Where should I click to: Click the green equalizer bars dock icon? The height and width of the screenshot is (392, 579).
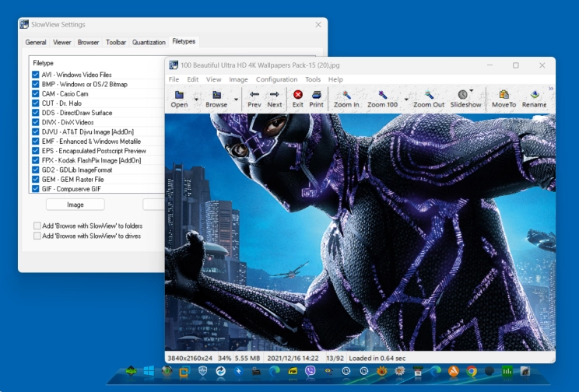[507, 371]
